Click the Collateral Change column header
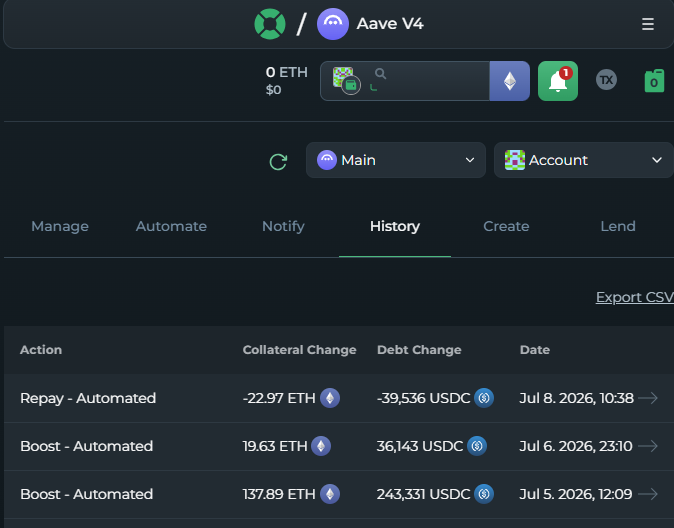The image size is (674, 528). click(x=299, y=350)
